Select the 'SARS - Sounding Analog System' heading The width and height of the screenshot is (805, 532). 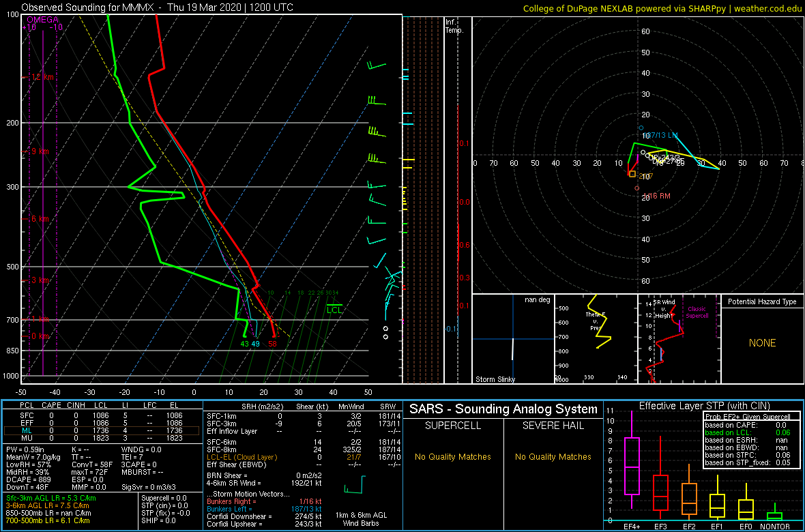click(503, 409)
